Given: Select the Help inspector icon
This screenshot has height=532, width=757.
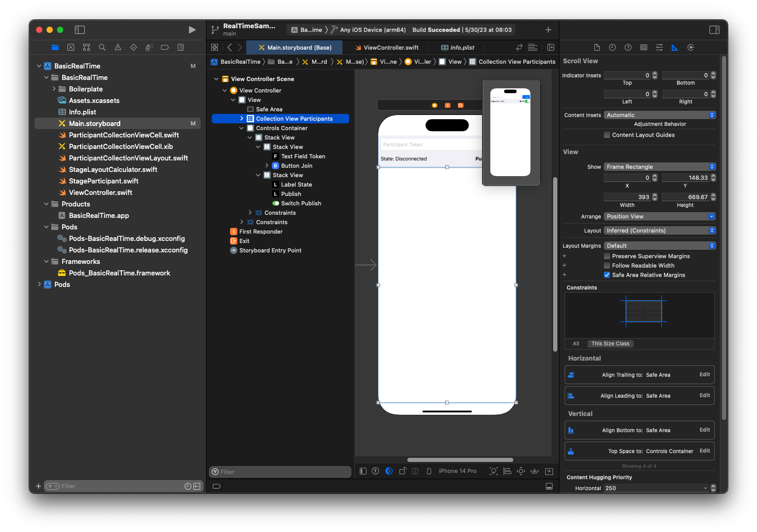Looking at the screenshot, I should (x=628, y=47).
